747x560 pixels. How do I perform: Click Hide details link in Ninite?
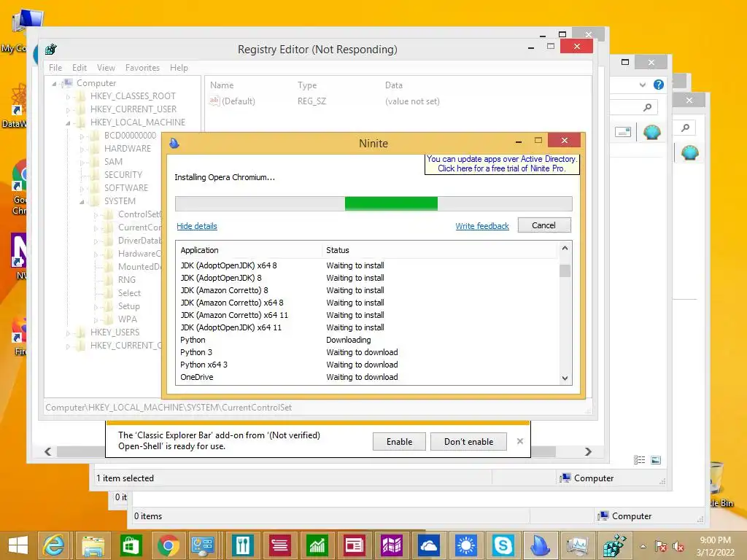pyautogui.click(x=197, y=226)
